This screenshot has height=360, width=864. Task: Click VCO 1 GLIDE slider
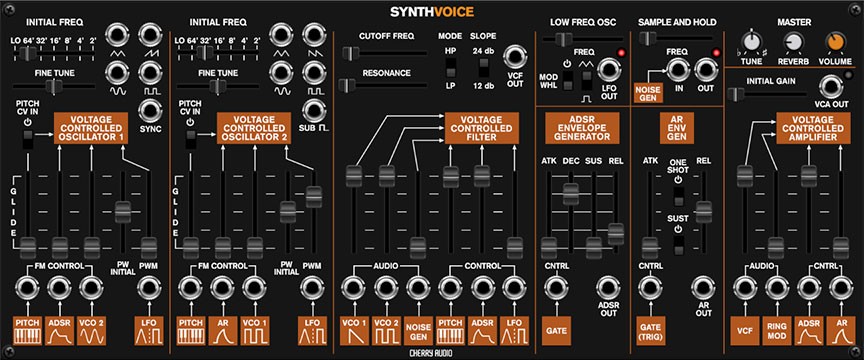click(x=27, y=215)
